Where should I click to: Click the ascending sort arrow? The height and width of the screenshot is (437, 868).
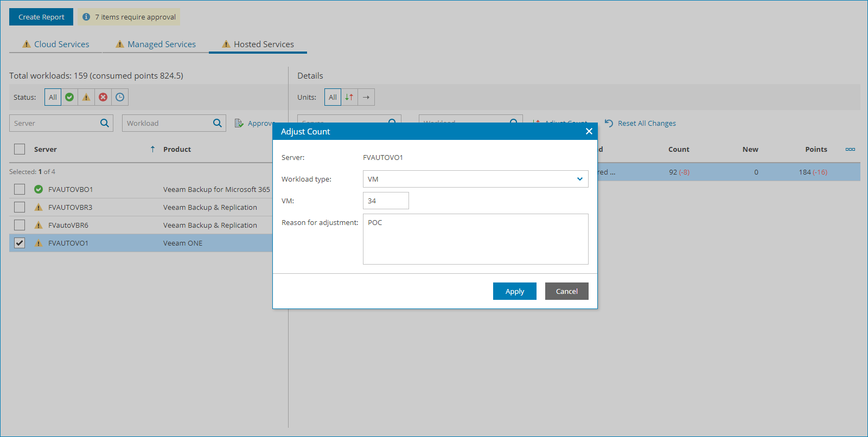click(x=152, y=149)
